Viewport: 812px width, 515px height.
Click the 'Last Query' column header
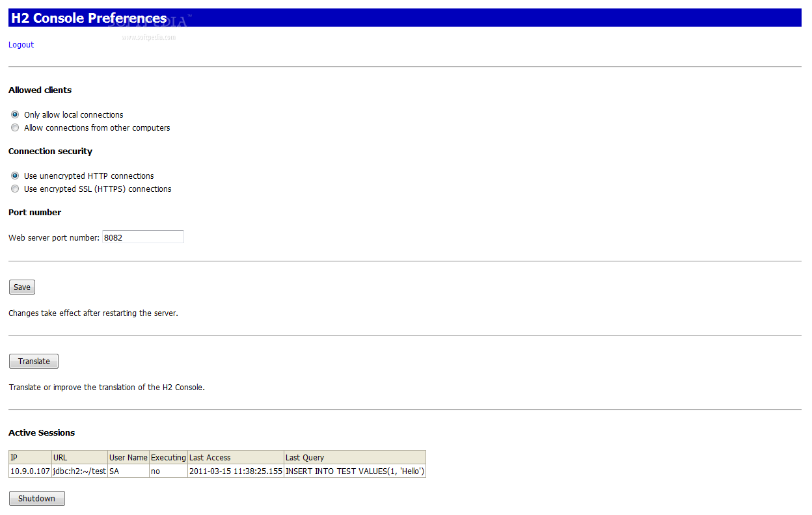[x=355, y=458]
